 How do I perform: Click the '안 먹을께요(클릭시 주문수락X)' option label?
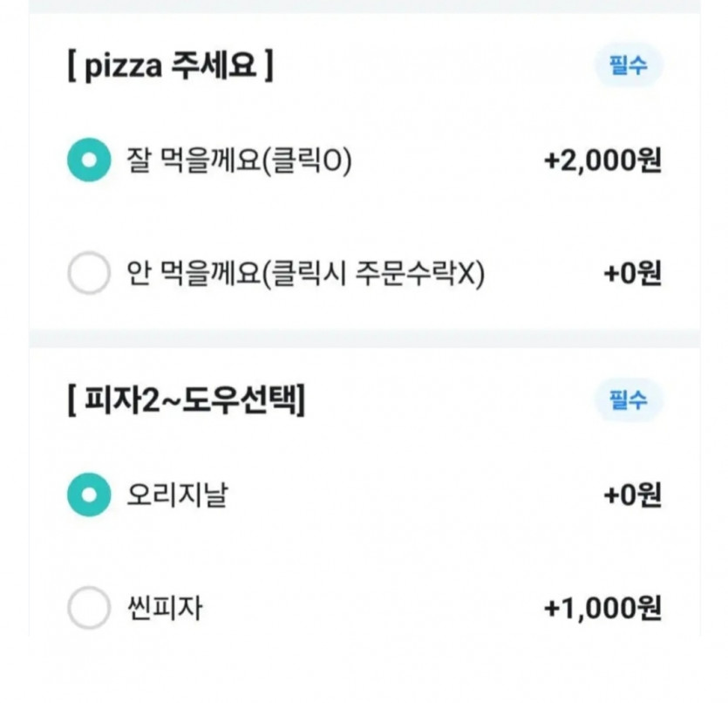(x=305, y=274)
